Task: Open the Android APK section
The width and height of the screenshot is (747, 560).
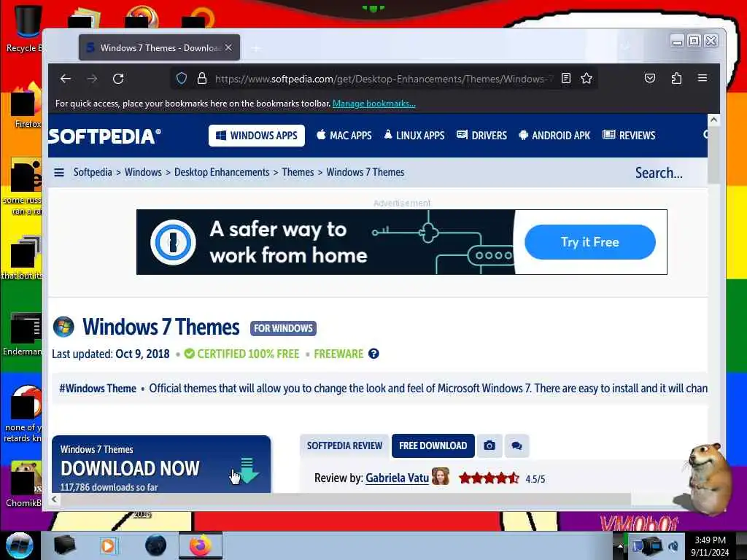Action: point(554,136)
